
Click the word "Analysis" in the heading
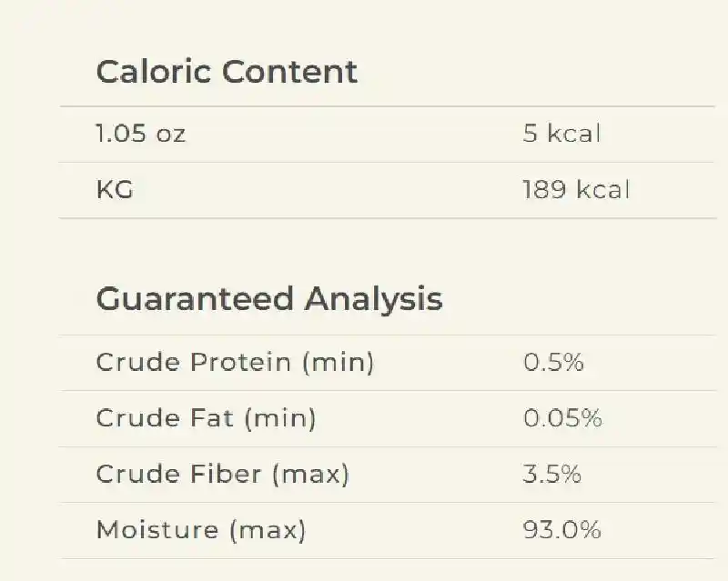tap(373, 299)
